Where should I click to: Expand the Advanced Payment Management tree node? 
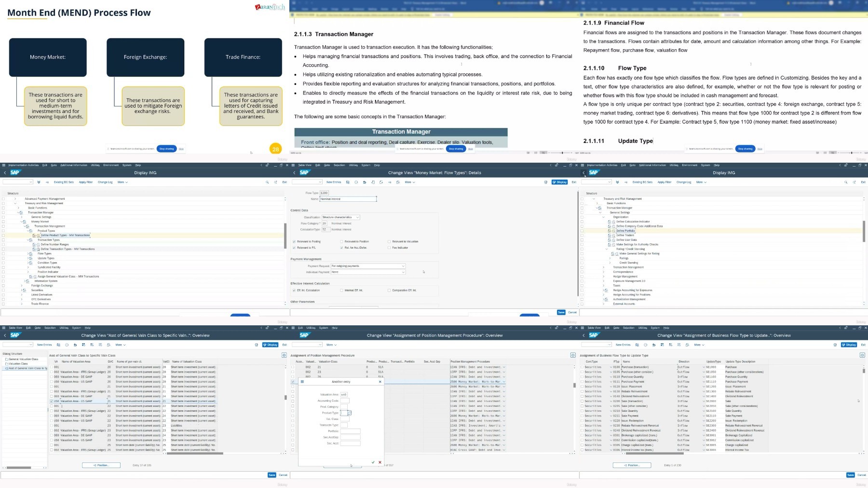point(15,199)
